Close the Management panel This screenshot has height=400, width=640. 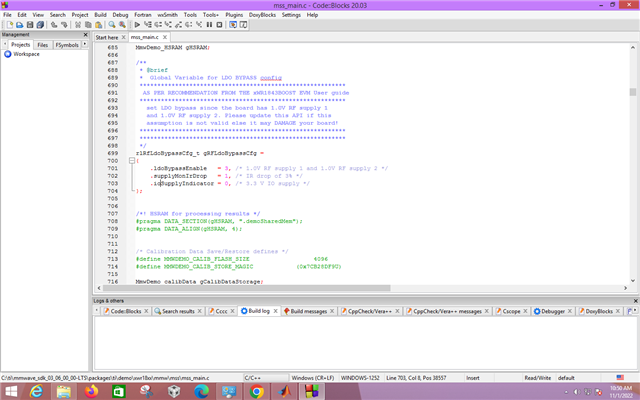(x=85, y=35)
